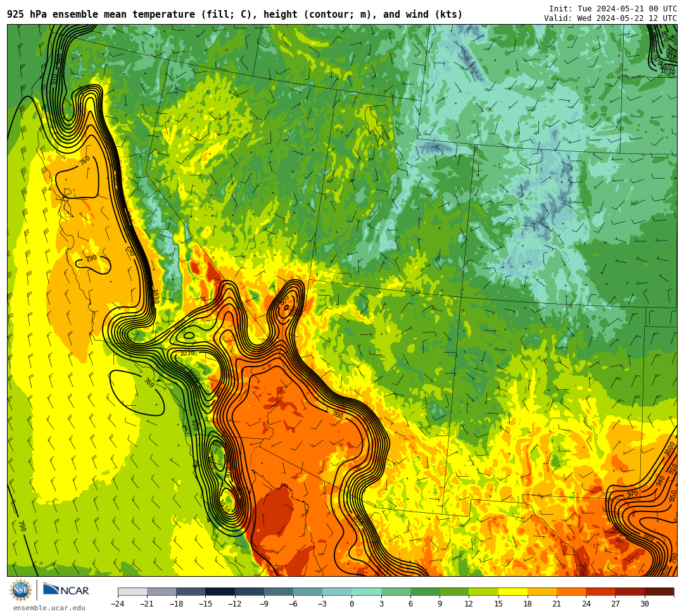Click the NSF logo
This screenshot has width=684, height=616.
(21, 591)
